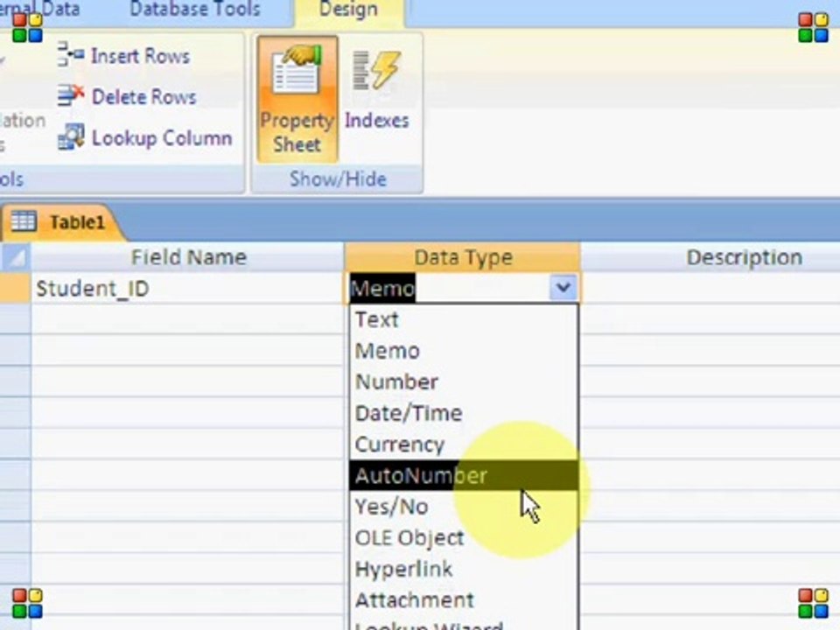Viewport: 840px width, 630px height.
Task: Select the Student_ID row selector
Action: coord(15,288)
